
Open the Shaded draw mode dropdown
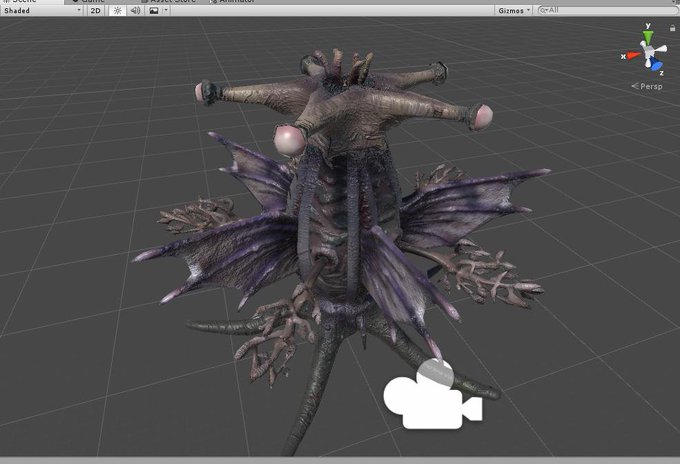pos(42,10)
